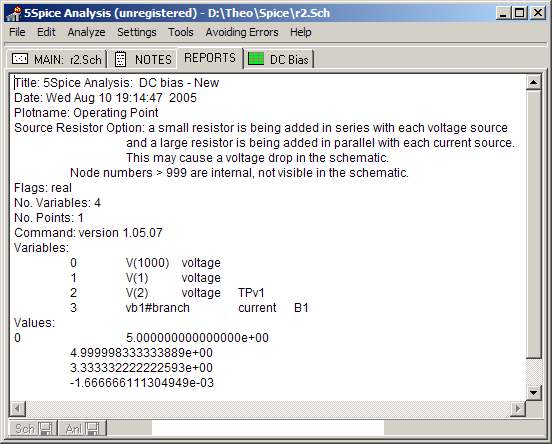The height and width of the screenshot is (444, 552).
Task: Click the horizontal scrollbar left arrow
Action: [17, 409]
